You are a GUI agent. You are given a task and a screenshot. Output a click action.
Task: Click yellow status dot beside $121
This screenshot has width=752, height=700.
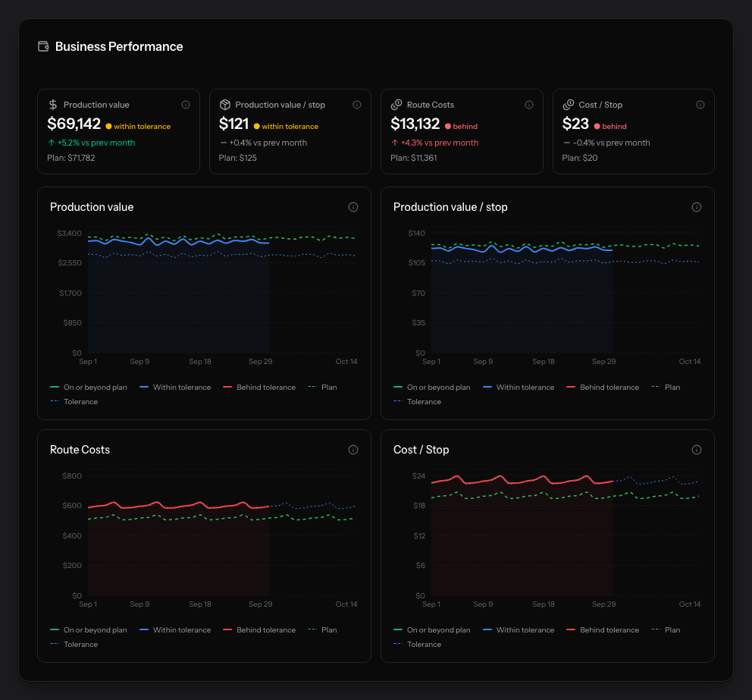tap(256, 126)
